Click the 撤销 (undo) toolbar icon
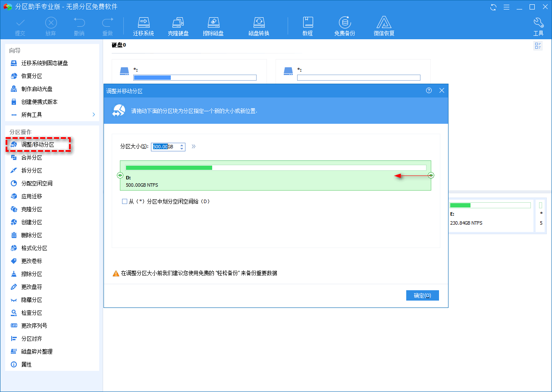This screenshot has height=392, width=552. pos(79,26)
